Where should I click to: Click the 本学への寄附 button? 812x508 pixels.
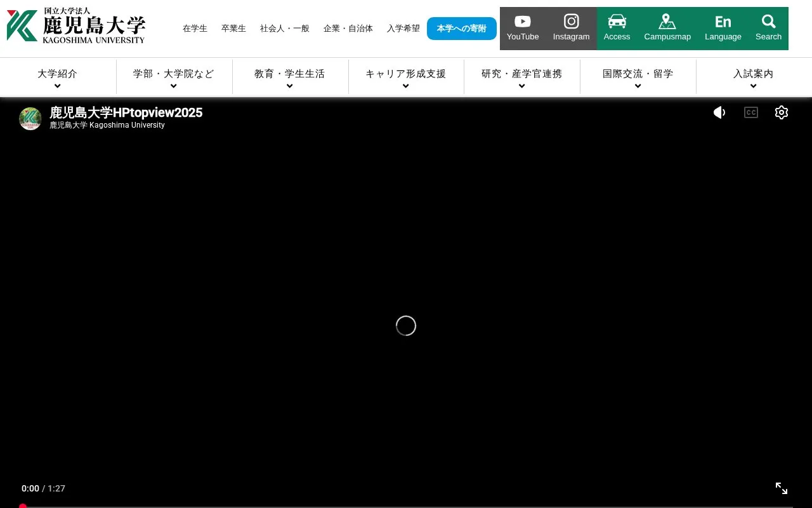[462, 29]
